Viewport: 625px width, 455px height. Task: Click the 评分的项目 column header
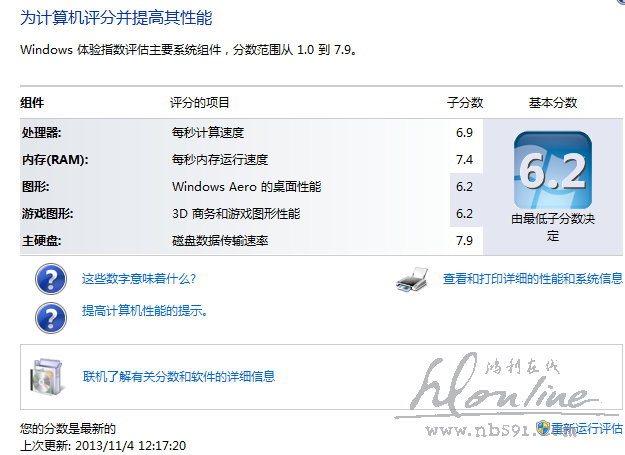click(x=199, y=102)
